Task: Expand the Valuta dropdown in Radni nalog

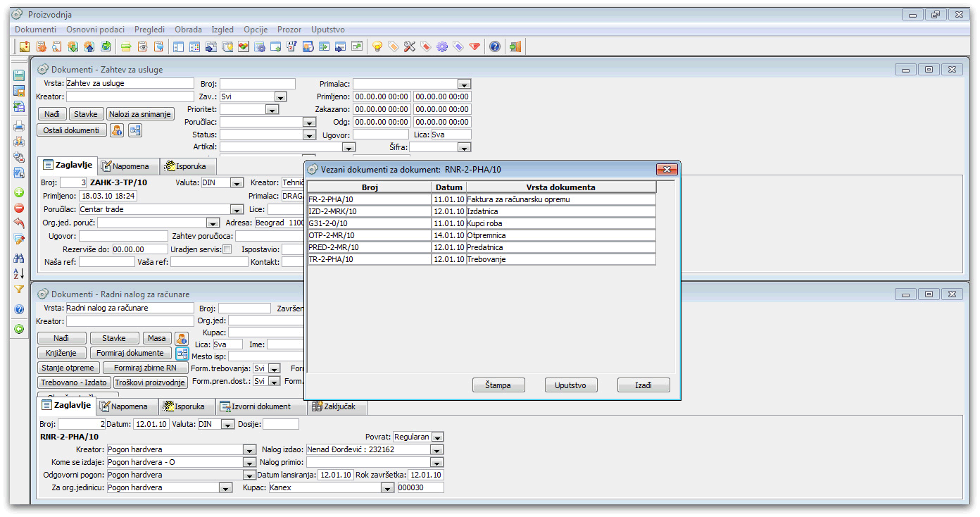Action: [x=227, y=425]
